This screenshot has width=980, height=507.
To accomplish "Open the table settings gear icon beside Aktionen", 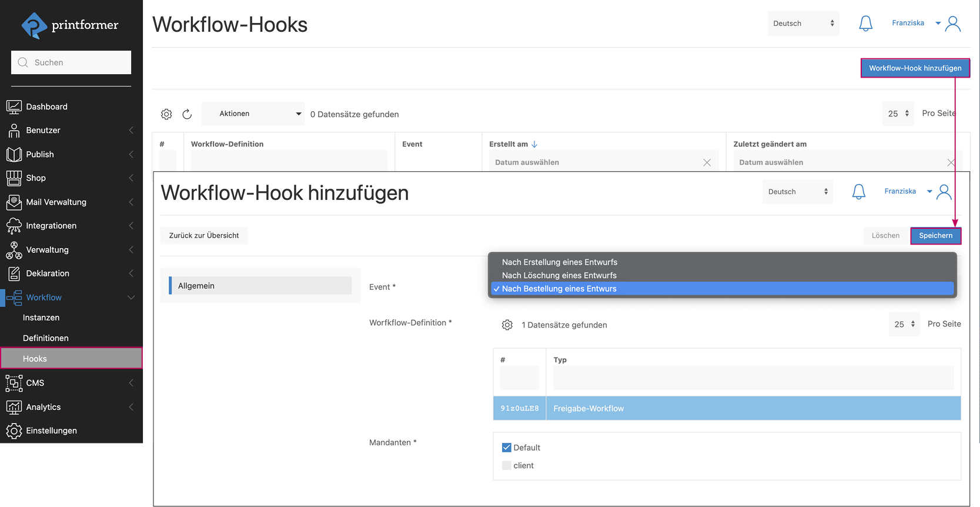I will 166,114.
